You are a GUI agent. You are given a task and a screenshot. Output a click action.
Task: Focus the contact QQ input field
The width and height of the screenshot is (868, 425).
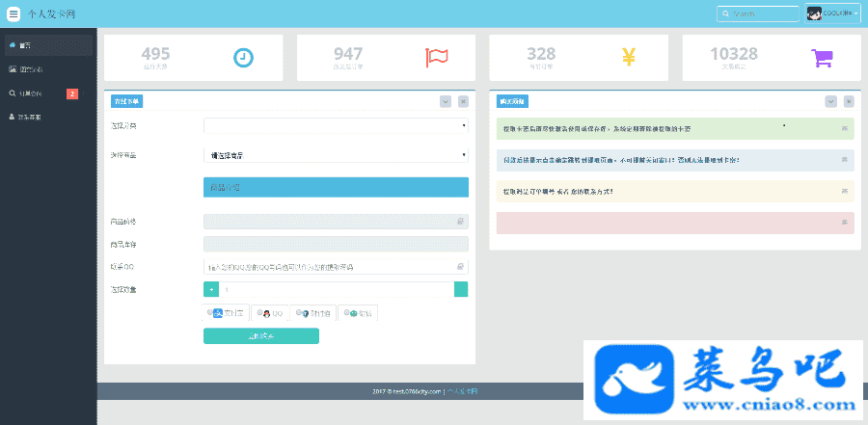[336, 267]
